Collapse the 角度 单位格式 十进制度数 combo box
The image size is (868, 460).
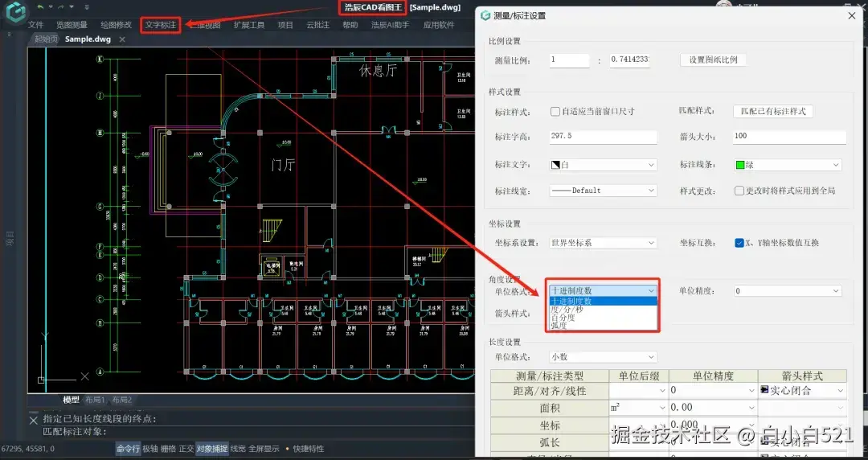point(604,290)
